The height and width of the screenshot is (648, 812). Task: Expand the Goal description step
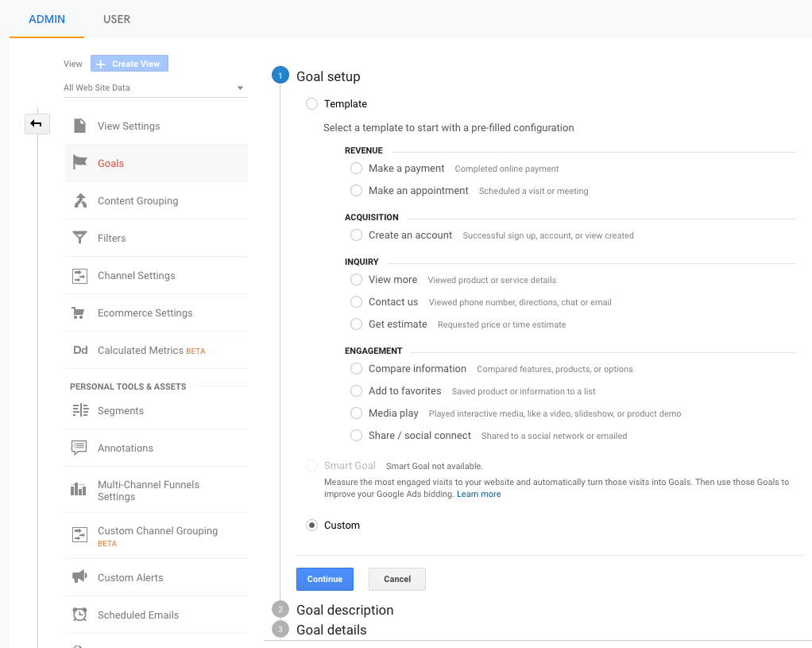click(344, 610)
